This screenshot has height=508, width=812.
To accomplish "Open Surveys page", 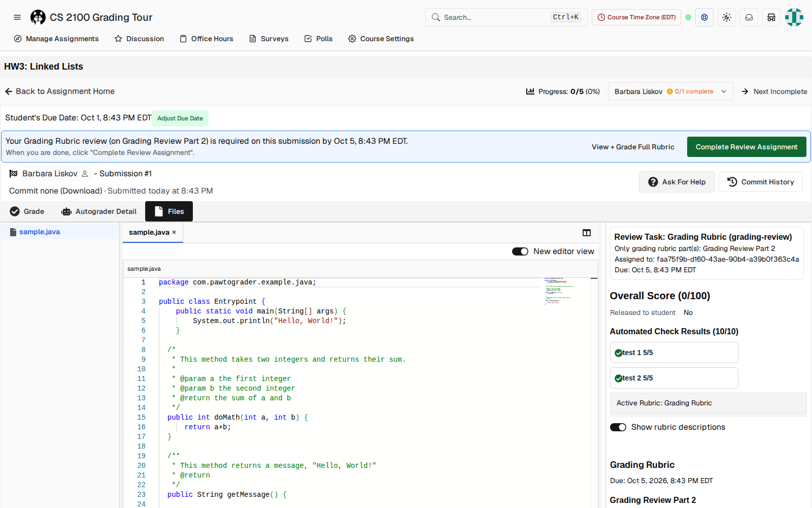I will (269, 39).
